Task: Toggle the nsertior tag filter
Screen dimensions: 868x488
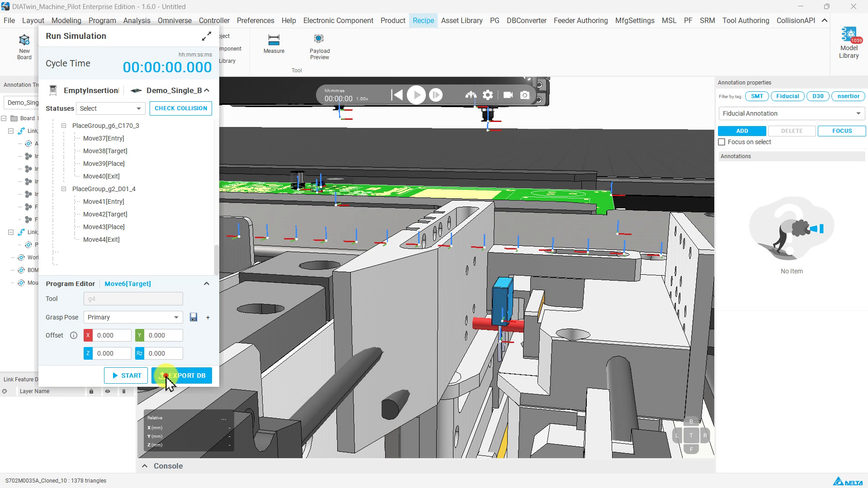Action: point(848,96)
